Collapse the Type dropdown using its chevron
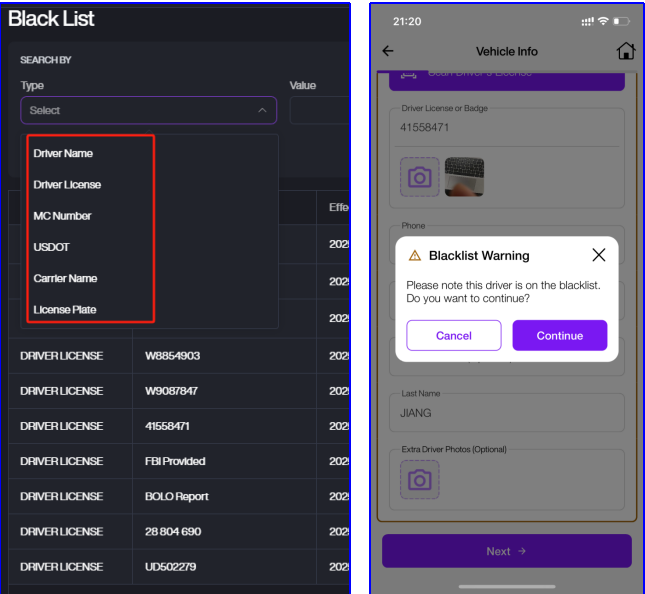This screenshot has height=594, width=645. (262, 110)
